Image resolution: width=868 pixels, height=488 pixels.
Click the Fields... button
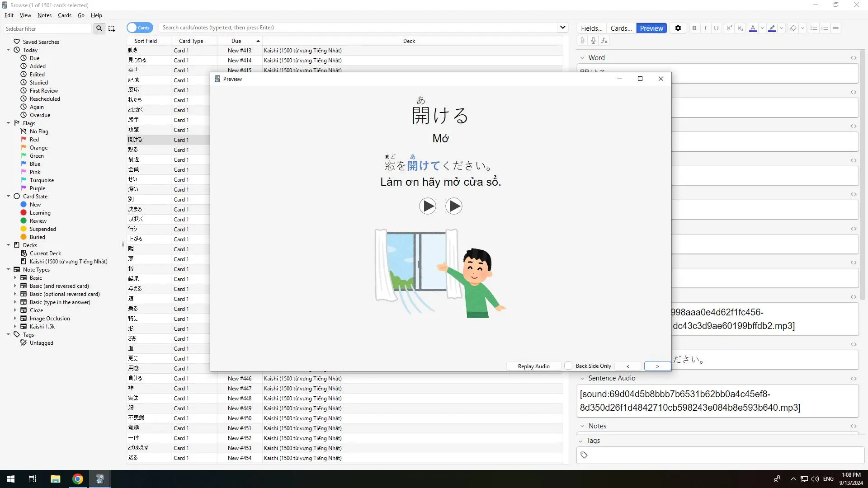point(591,28)
